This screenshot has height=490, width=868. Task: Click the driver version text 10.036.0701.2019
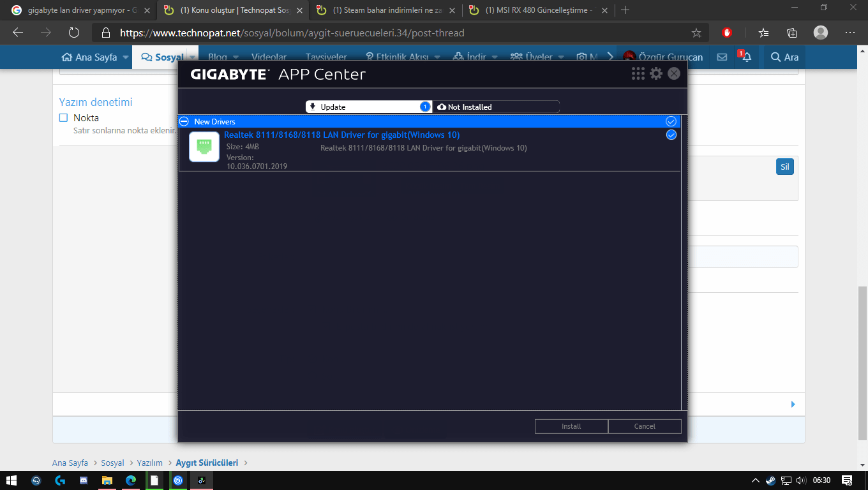(x=257, y=167)
